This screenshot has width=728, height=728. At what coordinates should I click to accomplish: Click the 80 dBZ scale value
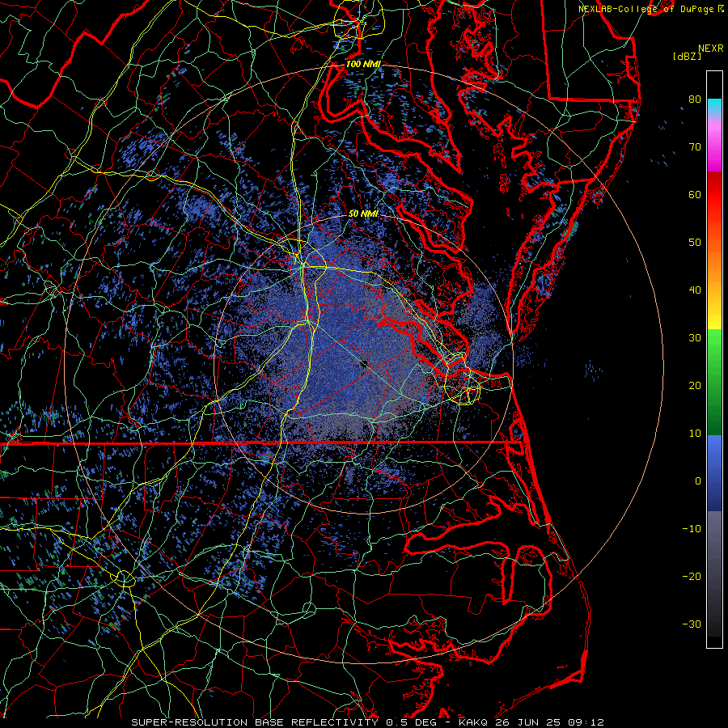(x=695, y=99)
